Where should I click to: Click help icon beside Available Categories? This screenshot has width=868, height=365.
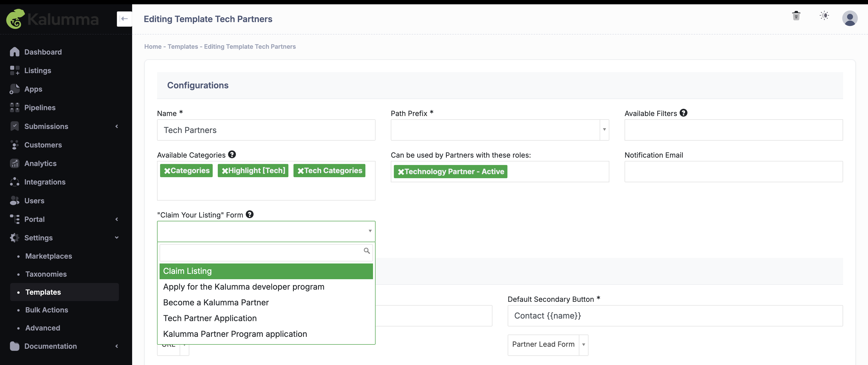[x=232, y=154]
